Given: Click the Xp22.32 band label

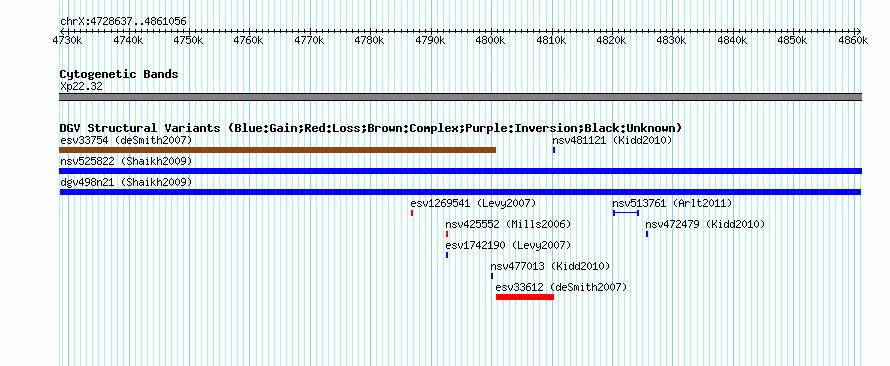Looking at the screenshot, I should (81, 87).
